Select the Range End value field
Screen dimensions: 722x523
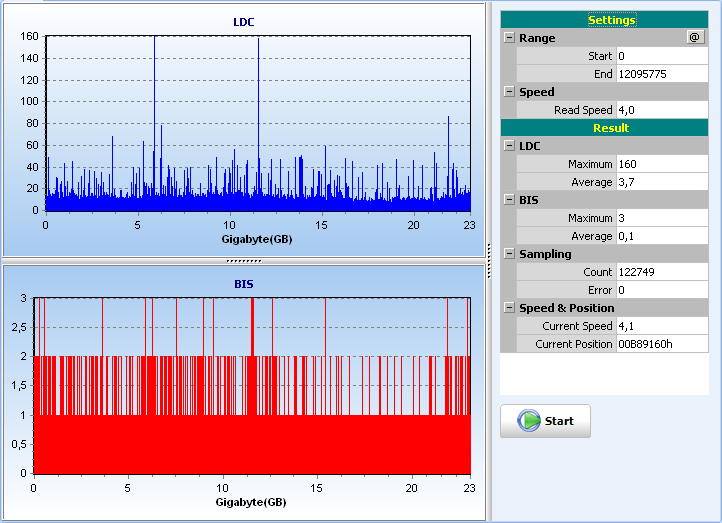click(662, 74)
